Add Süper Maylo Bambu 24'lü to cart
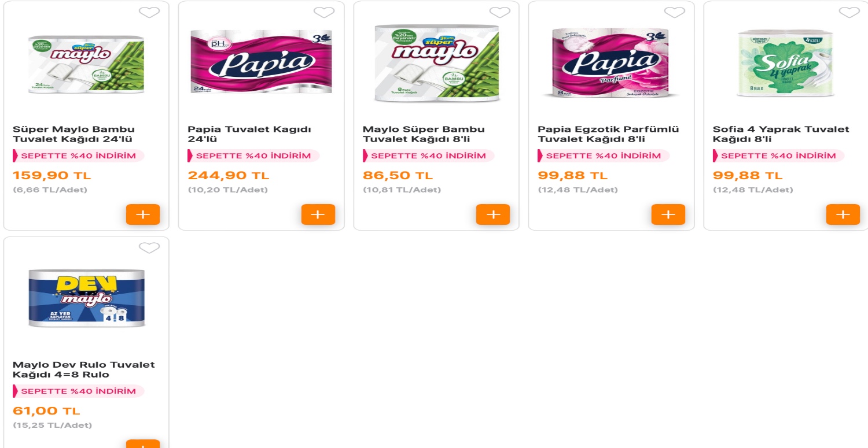This screenshot has width=868, height=448. pyautogui.click(x=143, y=214)
